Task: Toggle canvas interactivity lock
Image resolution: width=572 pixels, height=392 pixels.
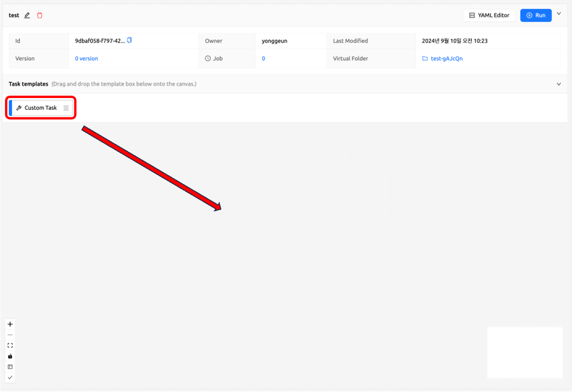Action: pos(10,356)
